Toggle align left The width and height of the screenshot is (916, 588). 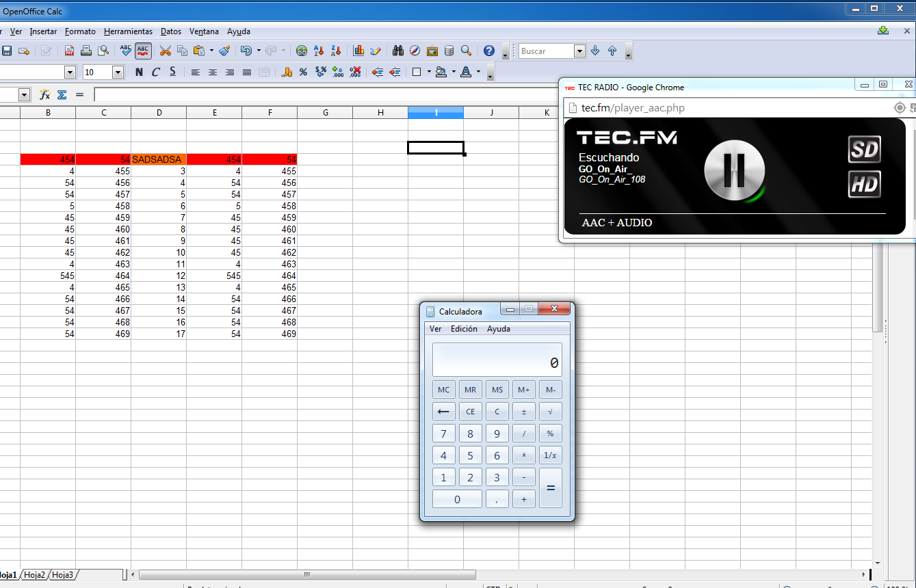196,72
